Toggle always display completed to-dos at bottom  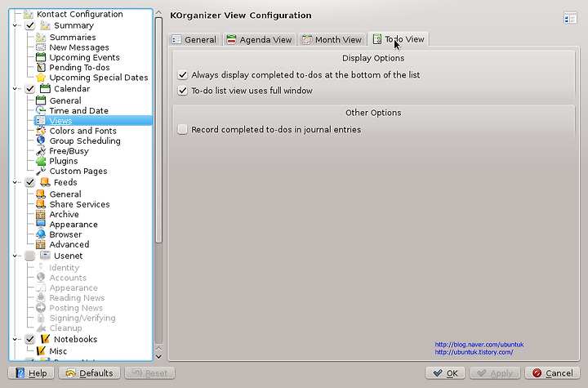click(x=182, y=74)
